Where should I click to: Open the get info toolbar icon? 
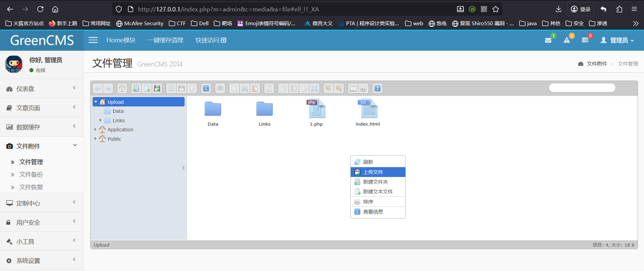[206, 88]
